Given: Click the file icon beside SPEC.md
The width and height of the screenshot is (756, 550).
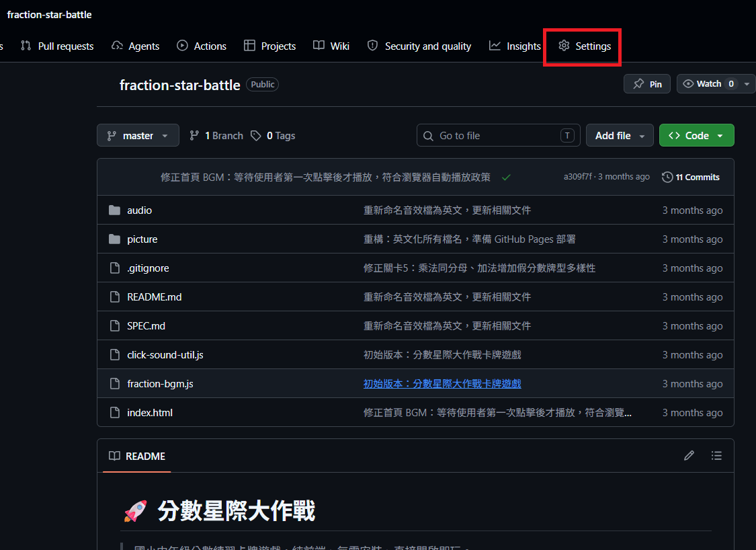Looking at the screenshot, I should [x=115, y=325].
